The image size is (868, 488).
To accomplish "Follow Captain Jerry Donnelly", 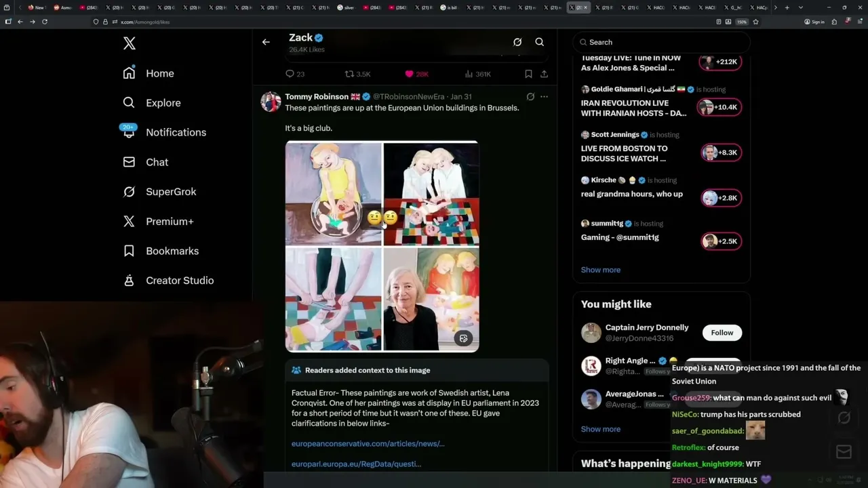I will [722, 333].
